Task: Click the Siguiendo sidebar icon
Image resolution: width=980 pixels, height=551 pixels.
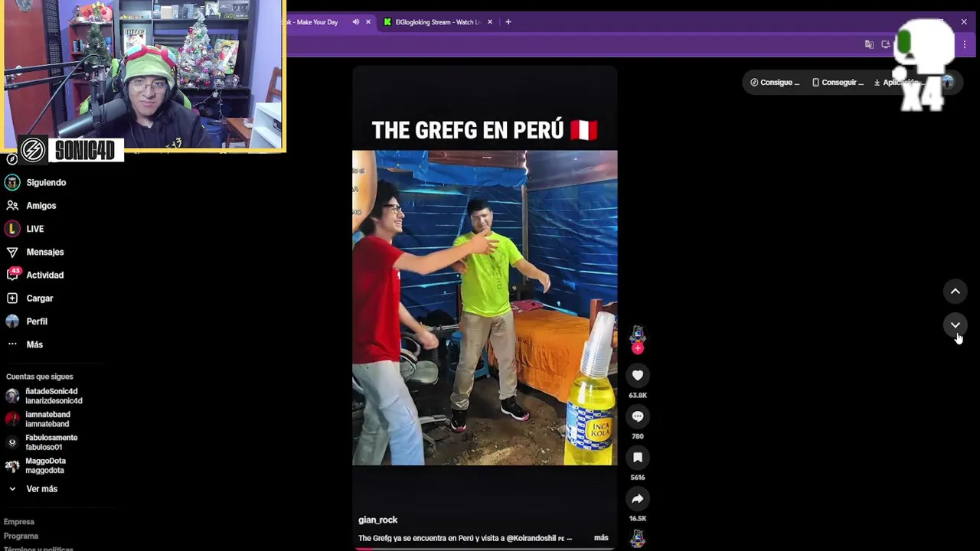Action: pos(11,182)
